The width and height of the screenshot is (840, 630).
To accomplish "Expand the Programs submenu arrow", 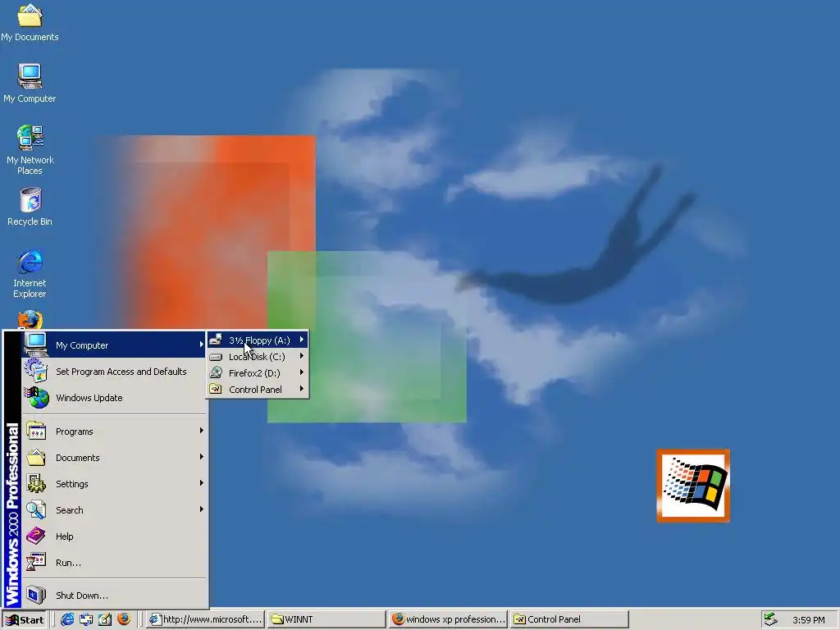I will (202, 430).
